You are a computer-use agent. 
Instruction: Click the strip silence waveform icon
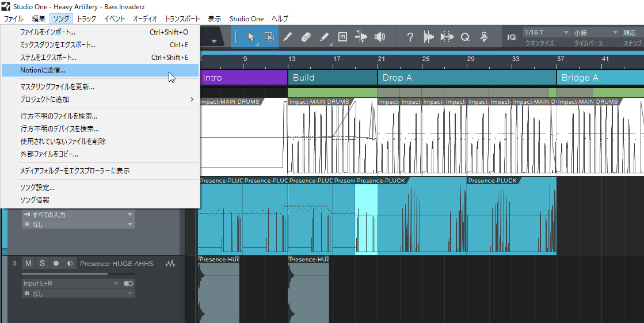[428, 37]
